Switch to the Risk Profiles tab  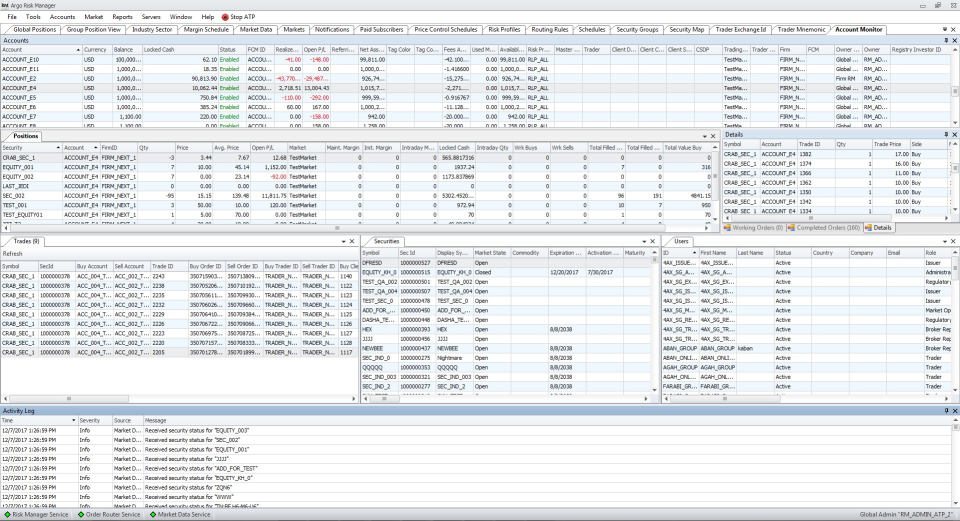504,29
